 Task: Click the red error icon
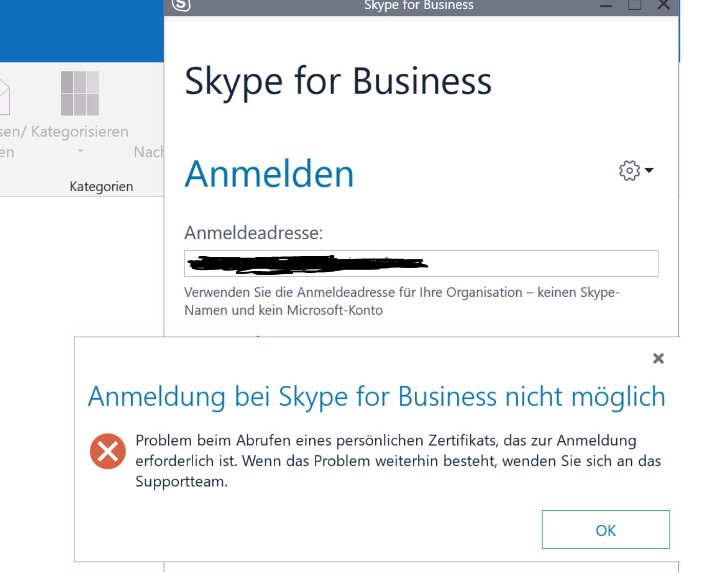[108, 451]
